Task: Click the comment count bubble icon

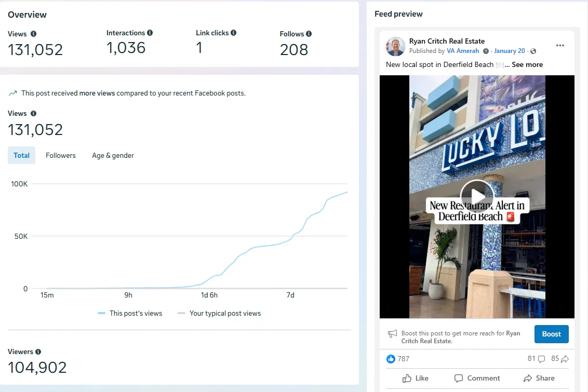Action: pos(541,359)
